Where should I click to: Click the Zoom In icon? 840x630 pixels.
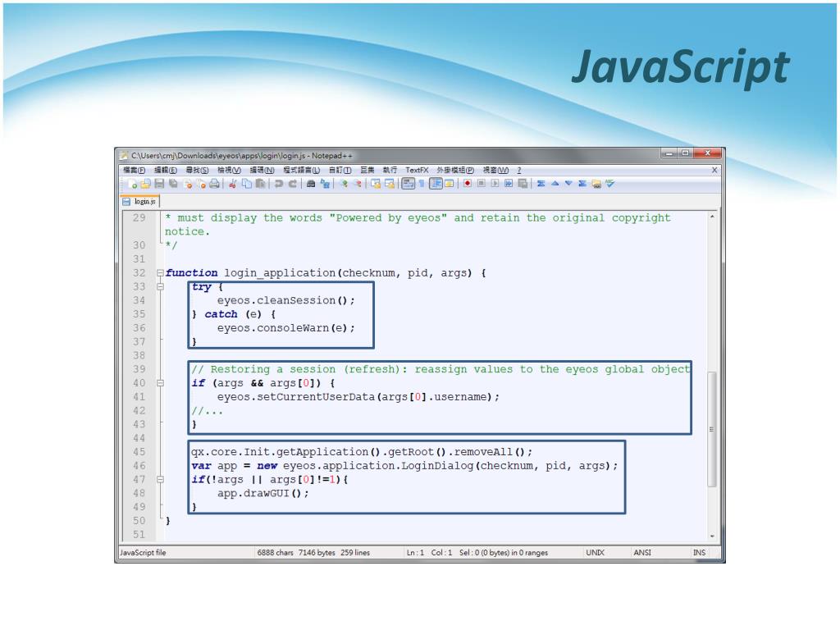click(x=344, y=184)
